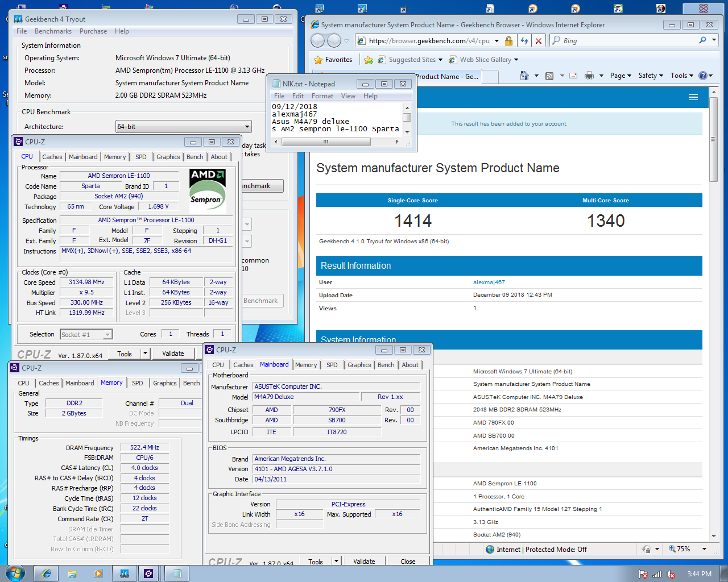This screenshot has width=728, height=582.
Task: Expand the Suggested Sites dropdown
Action: click(x=441, y=60)
